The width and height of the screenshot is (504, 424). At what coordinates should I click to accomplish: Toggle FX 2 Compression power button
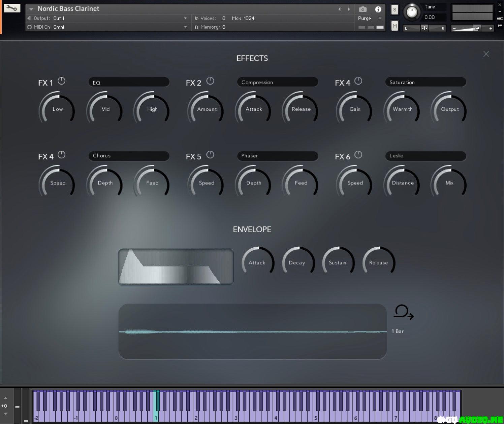click(x=210, y=81)
